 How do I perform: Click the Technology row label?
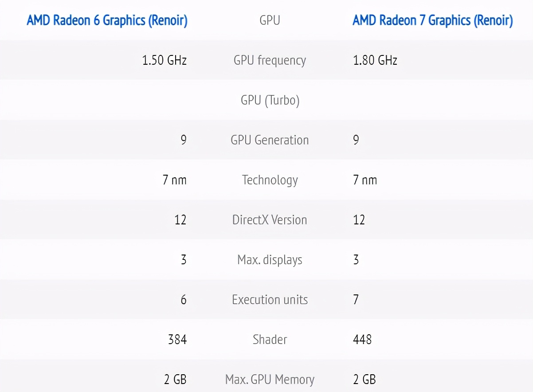(x=270, y=180)
